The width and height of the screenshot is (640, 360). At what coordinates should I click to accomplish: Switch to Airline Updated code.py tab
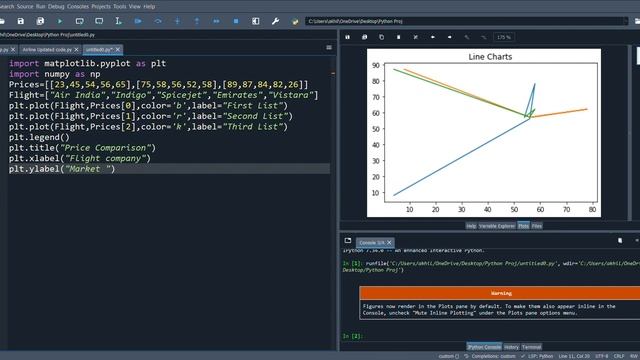click(47, 50)
